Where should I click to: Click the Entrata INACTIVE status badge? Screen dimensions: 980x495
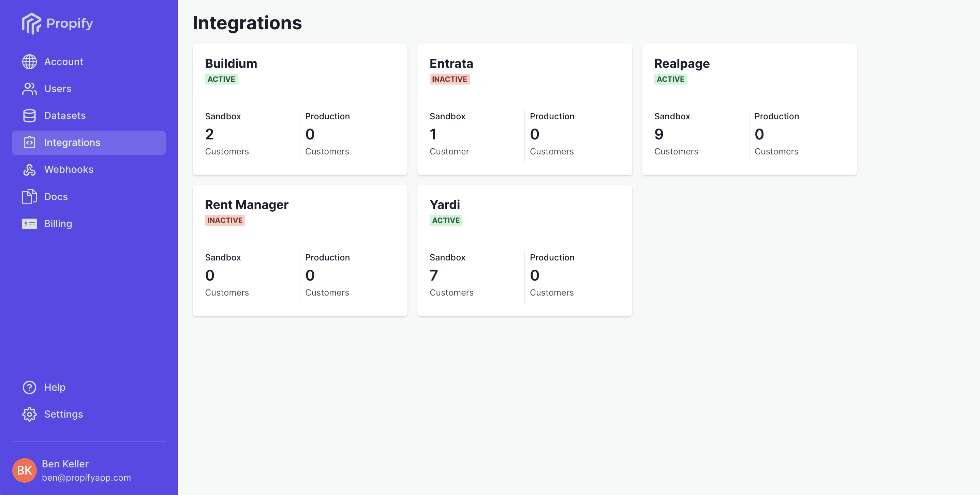click(449, 79)
